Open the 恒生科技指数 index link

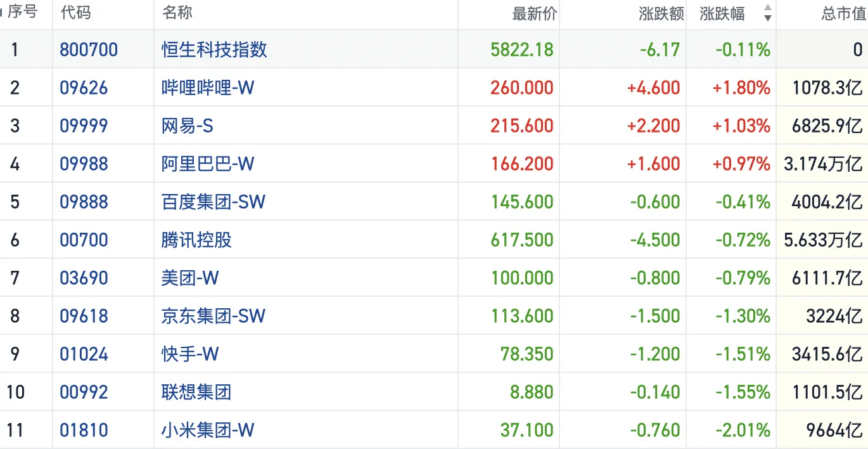click(214, 49)
